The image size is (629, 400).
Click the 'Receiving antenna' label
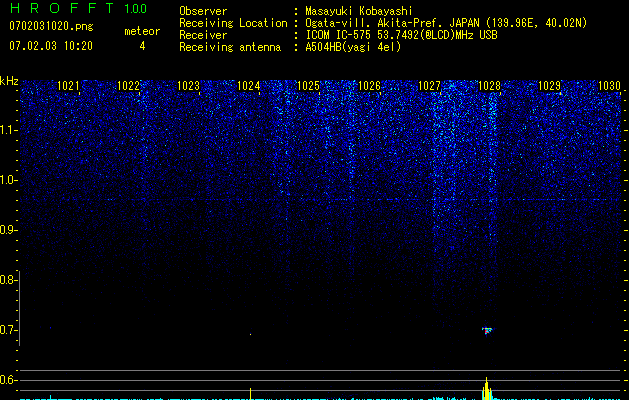[230, 47]
